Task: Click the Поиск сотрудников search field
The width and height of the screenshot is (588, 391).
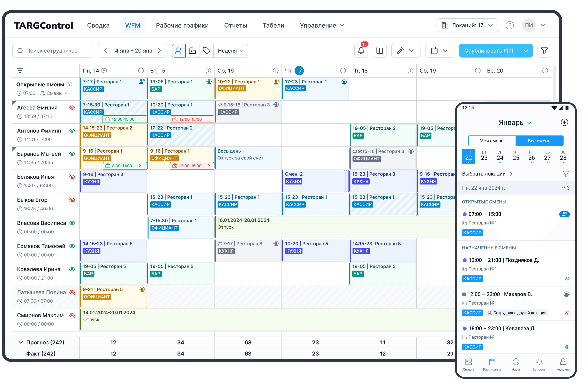Action: click(53, 51)
